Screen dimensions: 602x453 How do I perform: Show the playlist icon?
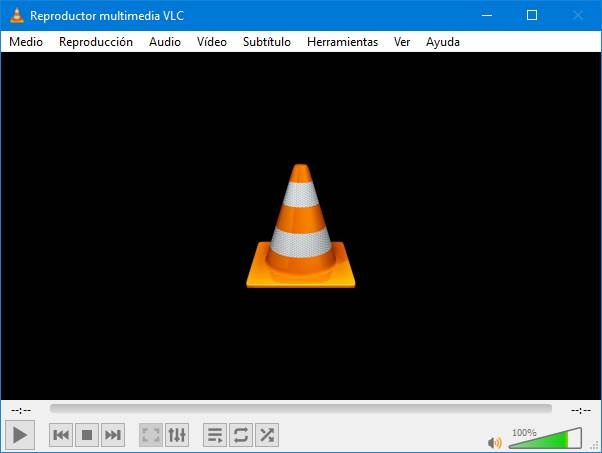click(x=215, y=435)
